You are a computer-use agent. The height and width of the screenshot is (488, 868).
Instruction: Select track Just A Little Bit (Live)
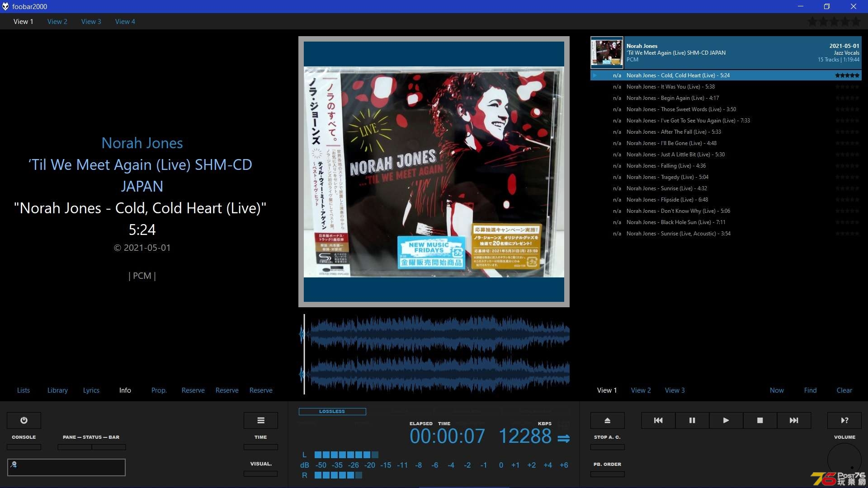coord(726,155)
